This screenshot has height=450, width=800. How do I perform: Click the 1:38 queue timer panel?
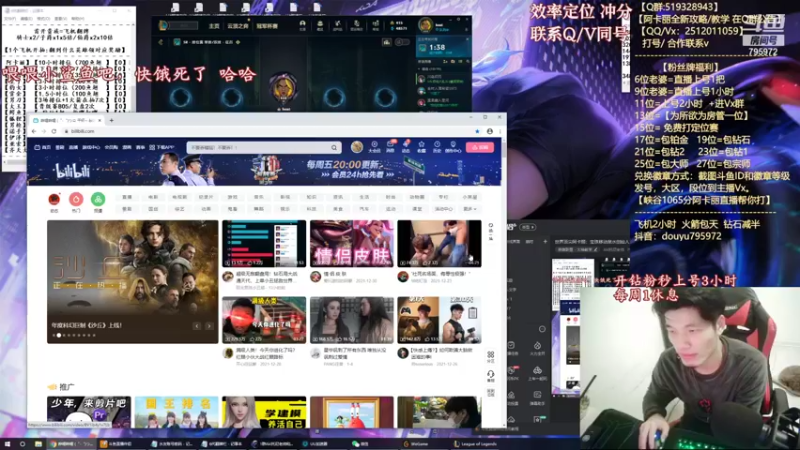[x=443, y=47]
